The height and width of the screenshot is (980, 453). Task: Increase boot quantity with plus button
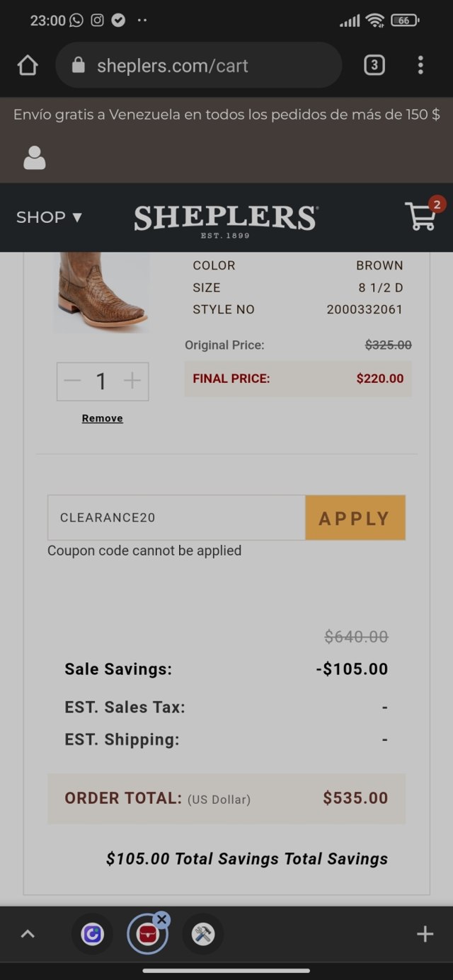[132, 381]
